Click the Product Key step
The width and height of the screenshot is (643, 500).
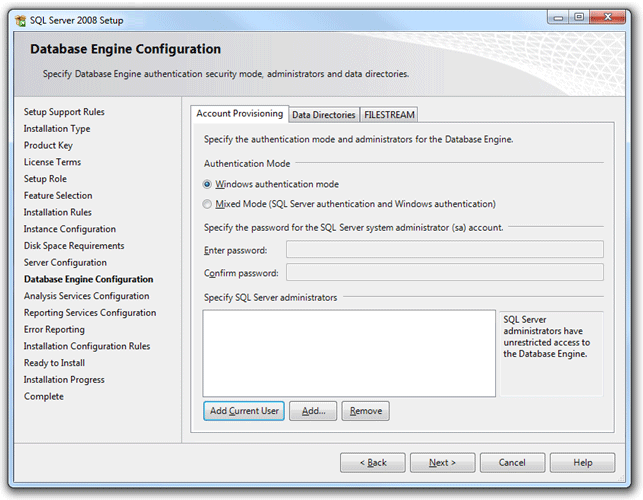(x=48, y=146)
